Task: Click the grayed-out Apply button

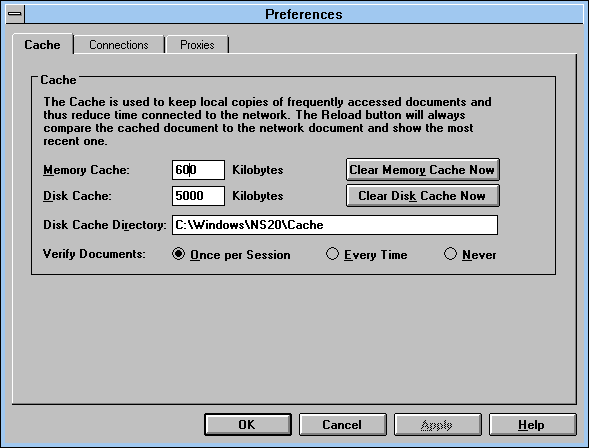Action: [438, 425]
